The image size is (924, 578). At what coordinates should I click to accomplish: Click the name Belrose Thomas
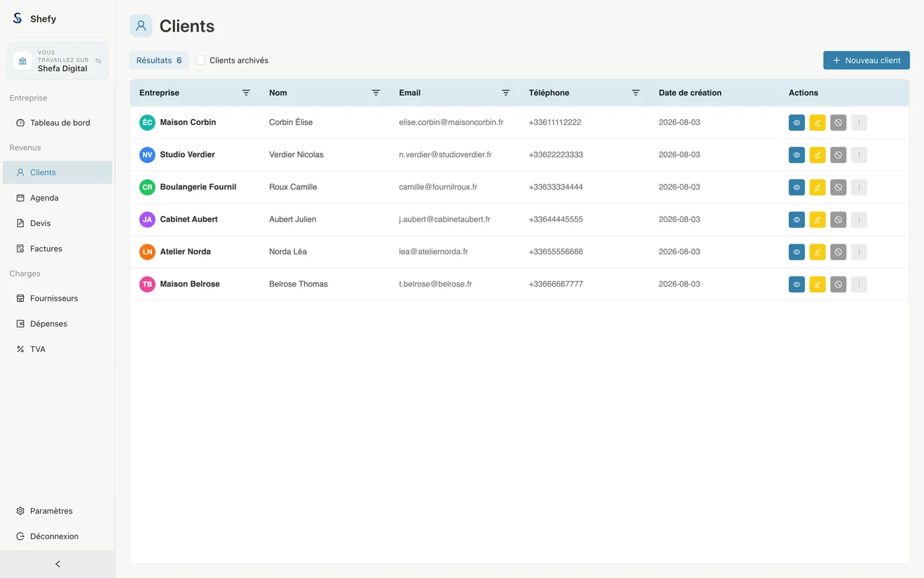[298, 284]
